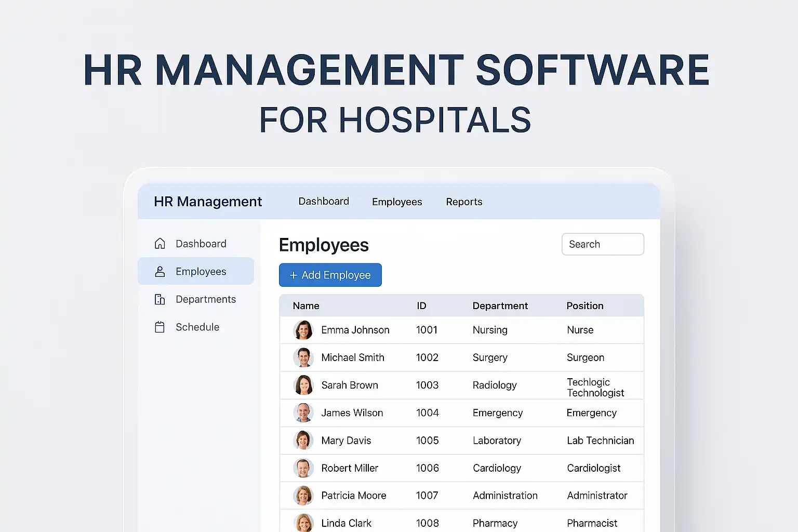Open the Reports tab in top navigation
This screenshot has width=798, height=532.
[x=464, y=202]
